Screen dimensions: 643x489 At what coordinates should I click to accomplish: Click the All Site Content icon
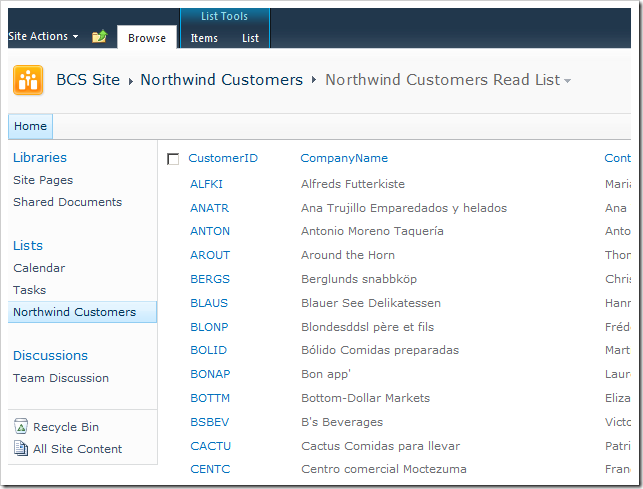21,449
